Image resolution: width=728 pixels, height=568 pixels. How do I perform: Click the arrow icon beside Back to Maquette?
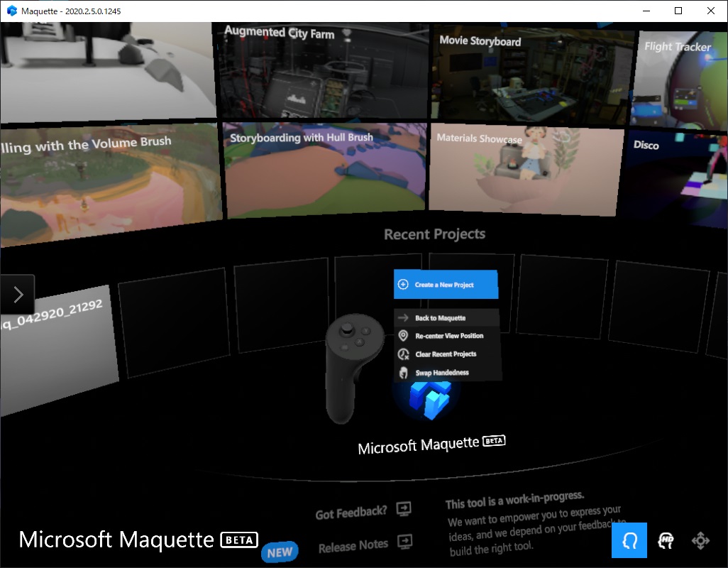tap(403, 317)
